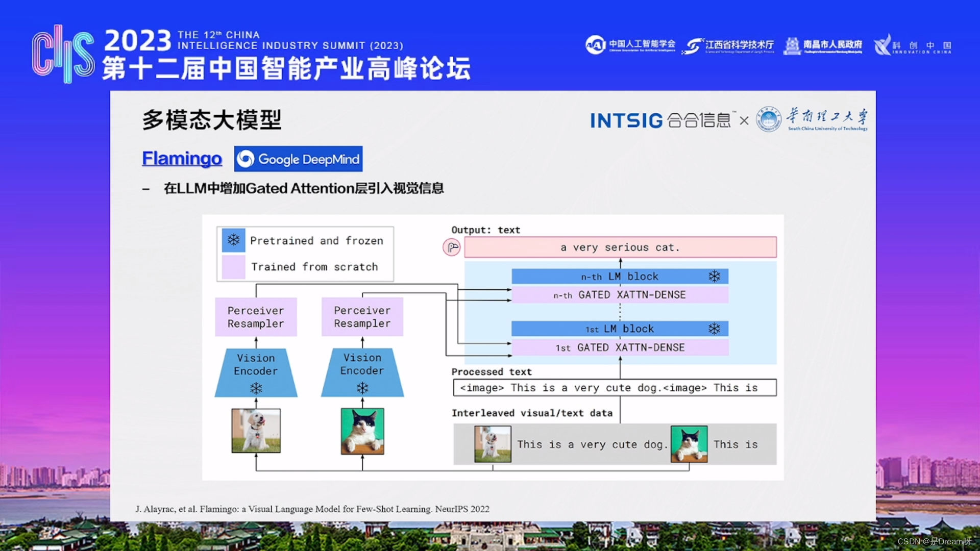
Task: Click the 科创中国 logo
Action: 912,45
